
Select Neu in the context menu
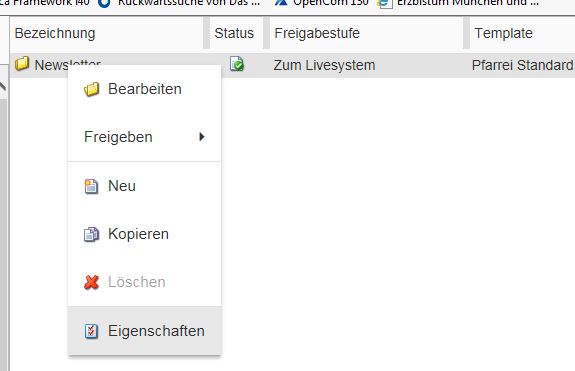tap(144, 186)
